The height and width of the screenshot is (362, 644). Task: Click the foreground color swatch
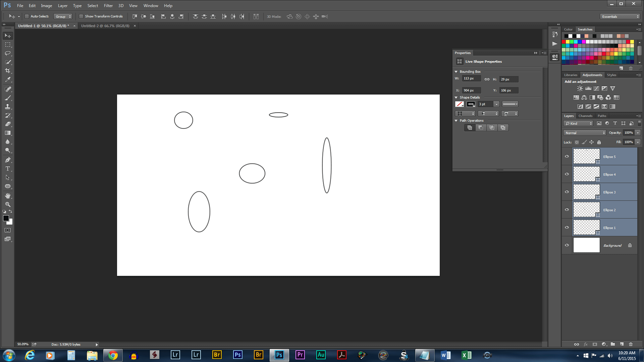pyautogui.click(x=6, y=219)
